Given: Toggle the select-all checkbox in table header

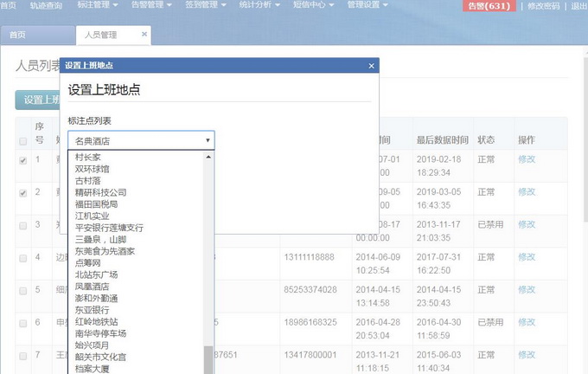Looking at the screenshot, I should (23, 140).
